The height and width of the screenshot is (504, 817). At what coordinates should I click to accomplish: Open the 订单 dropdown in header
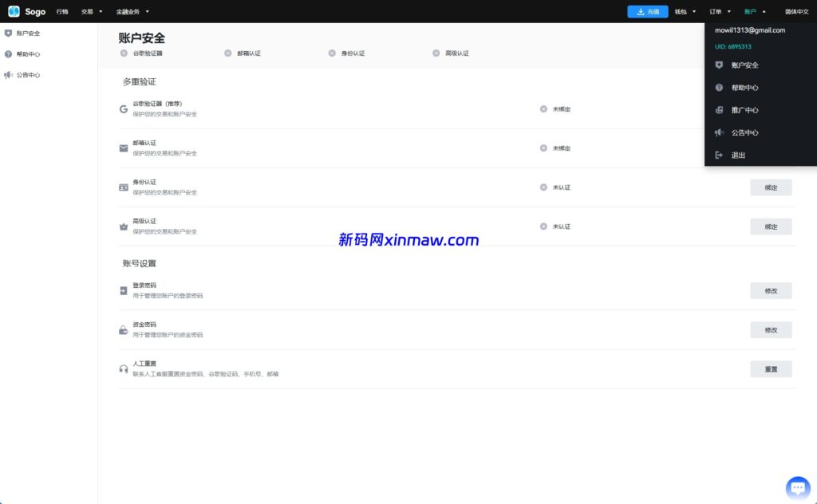(720, 12)
